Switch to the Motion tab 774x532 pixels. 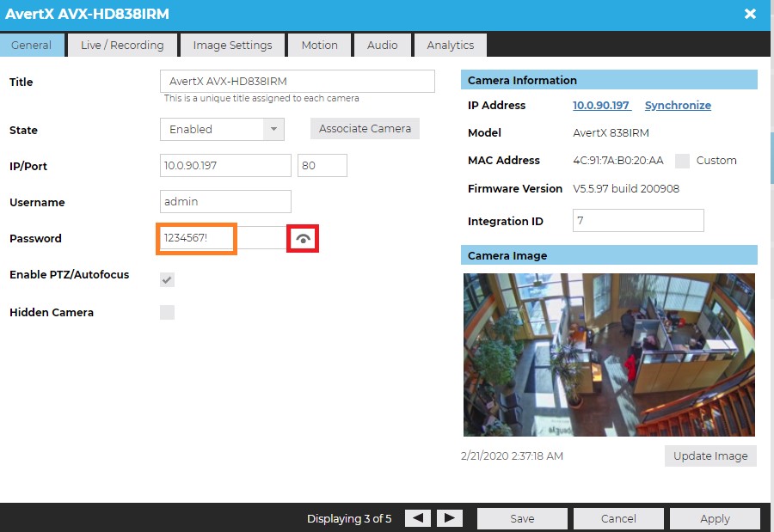pos(319,45)
